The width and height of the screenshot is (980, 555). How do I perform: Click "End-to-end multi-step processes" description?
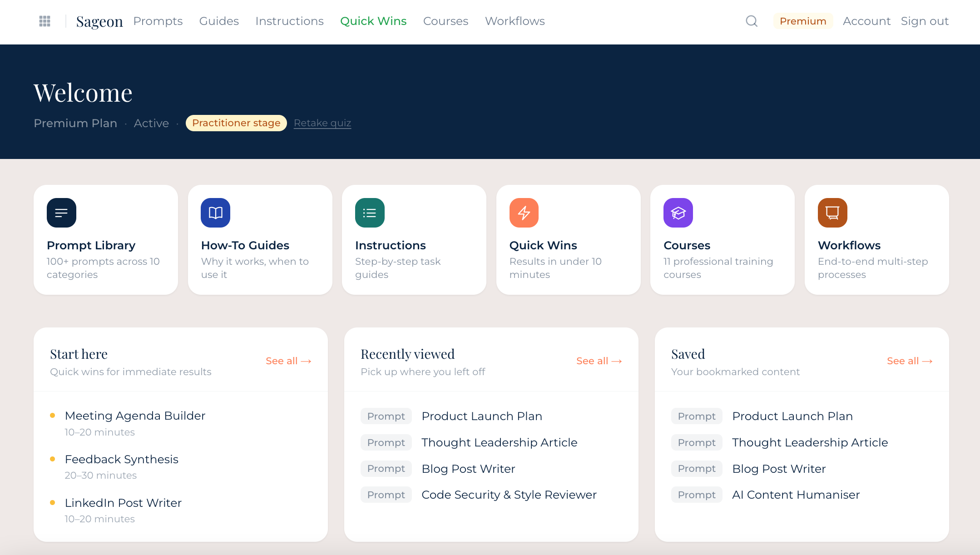[873, 268]
